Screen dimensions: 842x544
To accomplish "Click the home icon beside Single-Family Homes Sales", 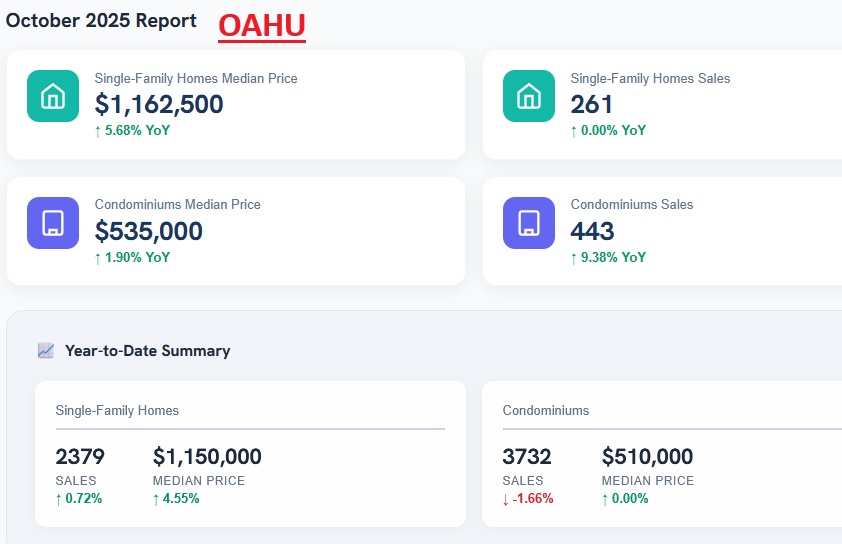I will point(528,96).
